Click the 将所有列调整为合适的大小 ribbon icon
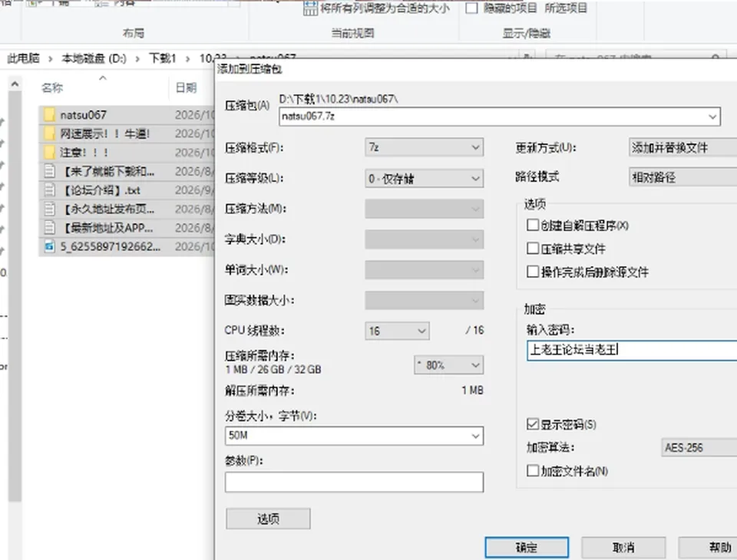Image resolution: width=737 pixels, height=560 pixels. click(x=310, y=8)
